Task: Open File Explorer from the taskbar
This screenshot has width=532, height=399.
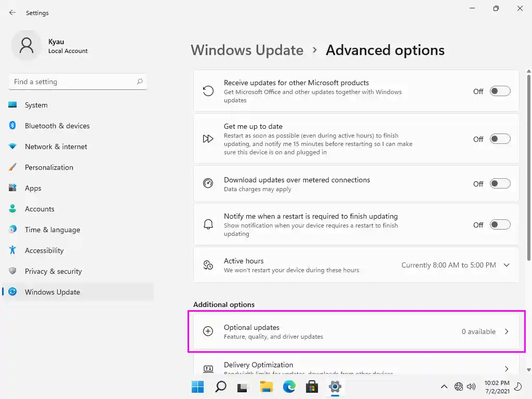Action: (x=266, y=387)
